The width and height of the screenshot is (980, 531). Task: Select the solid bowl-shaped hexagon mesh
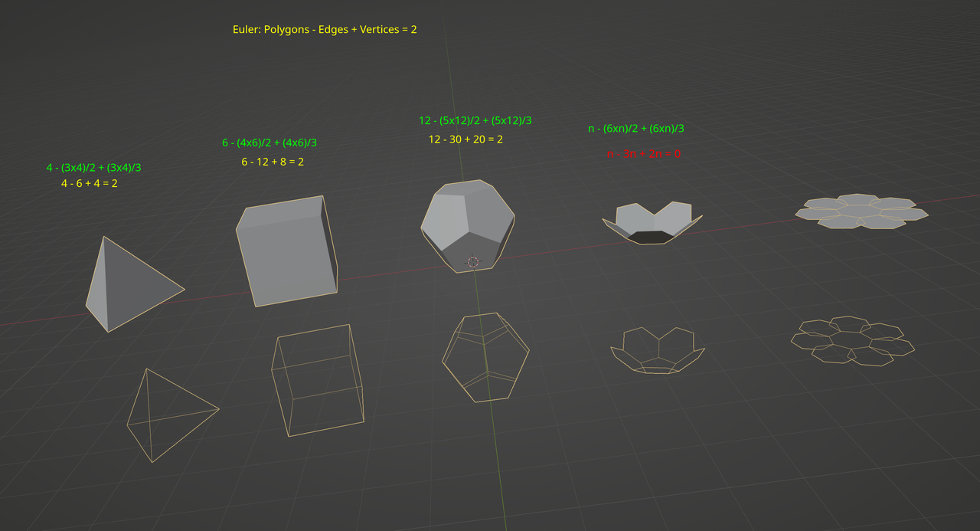(x=652, y=223)
